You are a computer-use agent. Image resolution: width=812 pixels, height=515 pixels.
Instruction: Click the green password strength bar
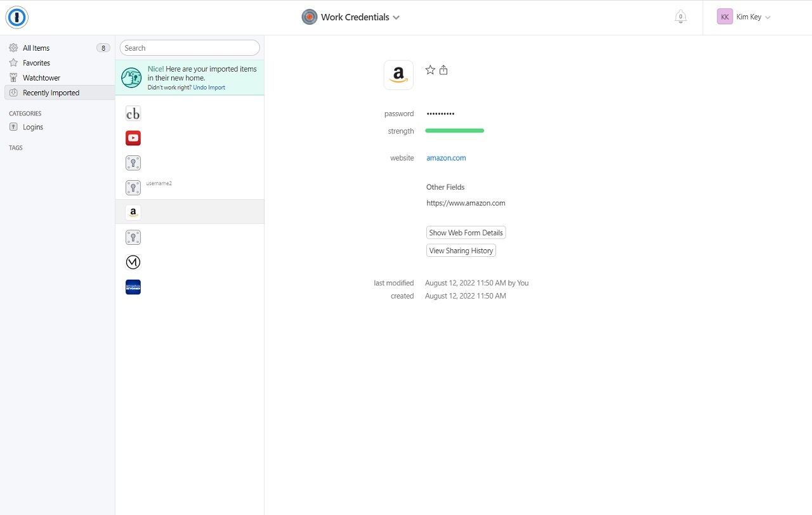454,131
